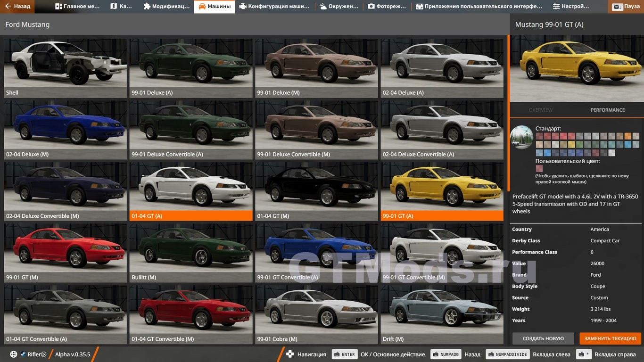Choose the red 01-04 GT Convertible (M)
Viewport: 644px width, 362px height.
[191, 314]
